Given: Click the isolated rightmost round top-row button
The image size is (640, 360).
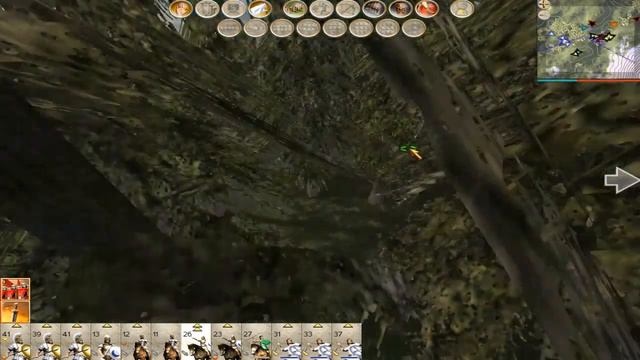Looking at the screenshot, I should point(462,8).
